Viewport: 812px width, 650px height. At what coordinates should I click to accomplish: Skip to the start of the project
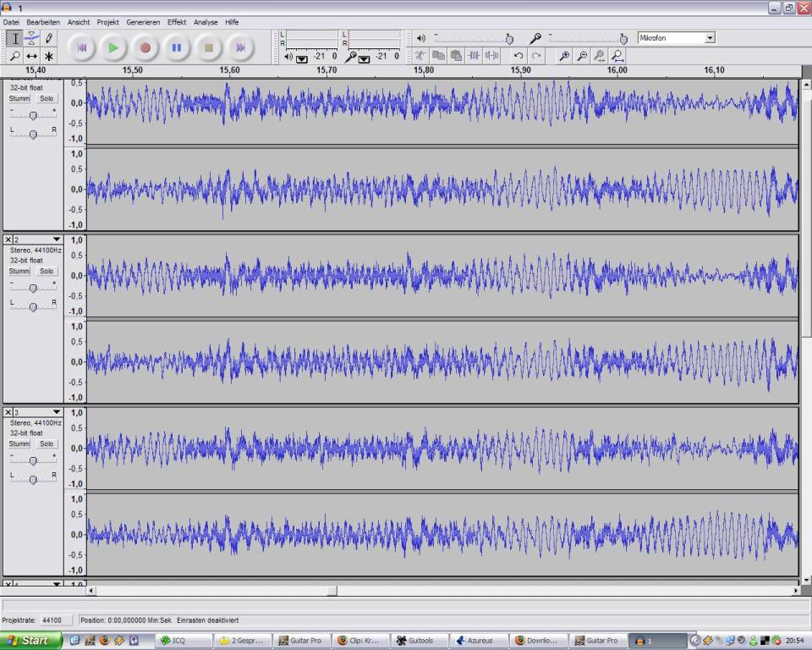click(x=81, y=47)
